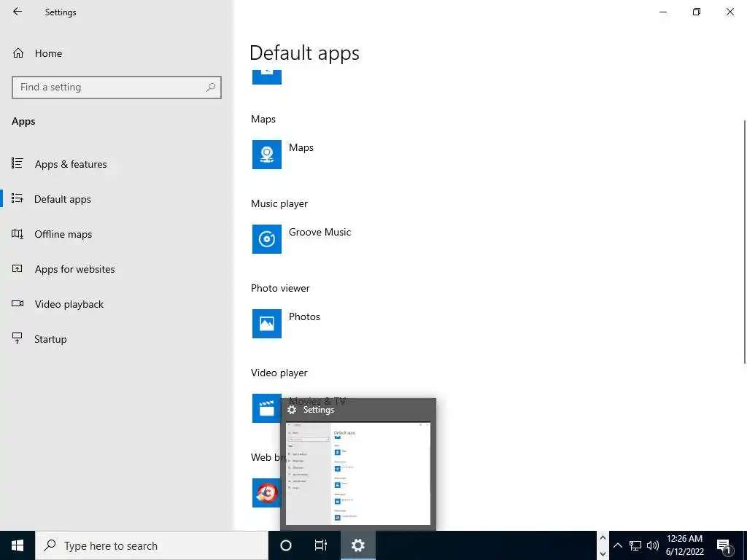
Task: Open Apps for websites settings
Action: (x=74, y=269)
